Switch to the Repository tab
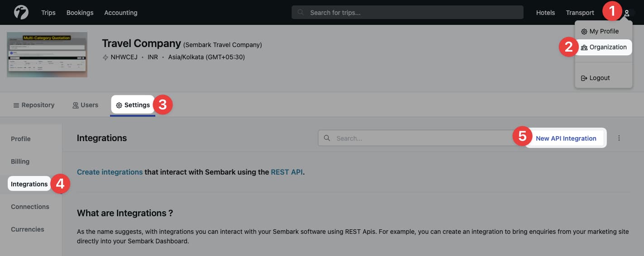The width and height of the screenshot is (644, 256). click(34, 105)
